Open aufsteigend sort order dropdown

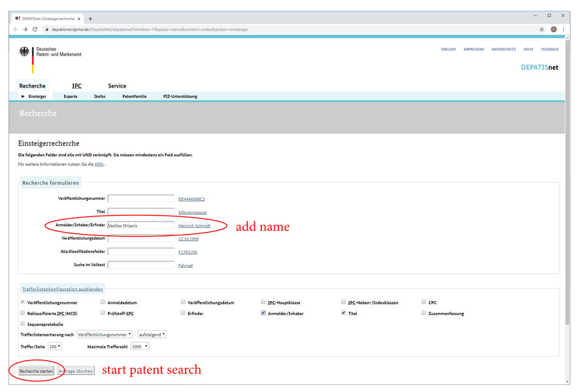coord(152,335)
